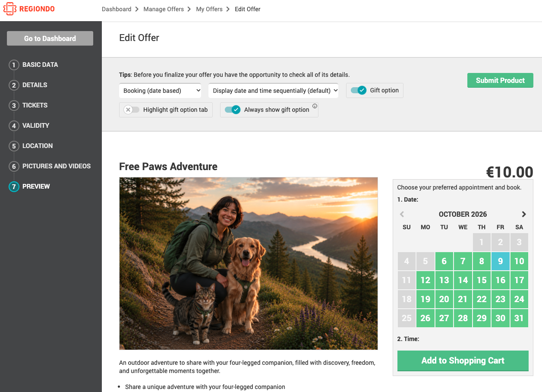Click info icon beside Always show gift option
The width and height of the screenshot is (542, 392).
315,106
